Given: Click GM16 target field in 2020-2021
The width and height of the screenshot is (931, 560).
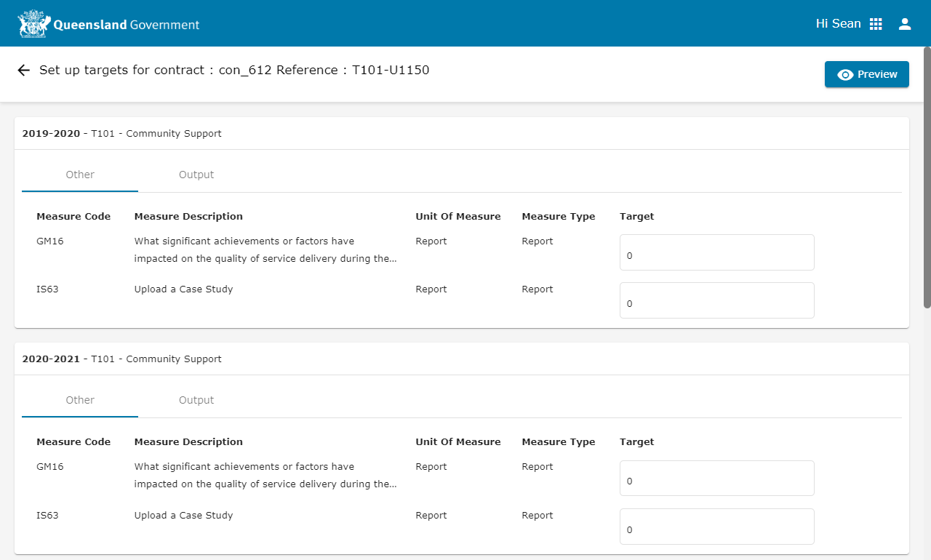Looking at the screenshot, I should coord(716,479).
